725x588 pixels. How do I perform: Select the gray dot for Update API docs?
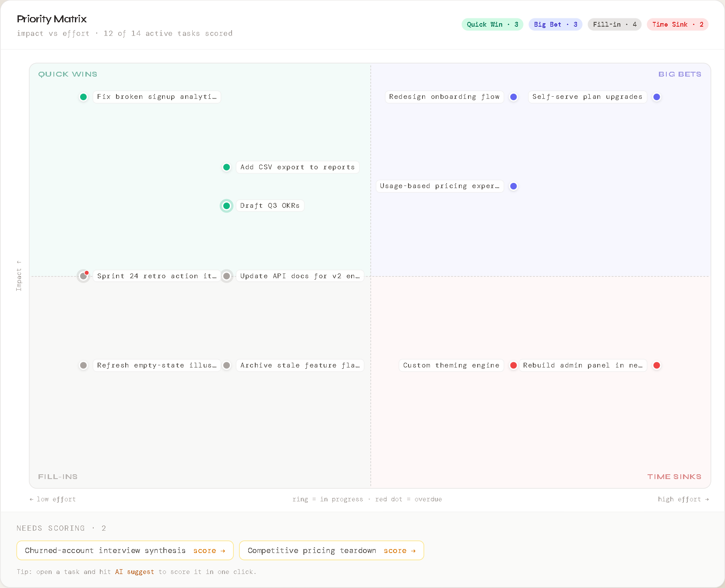tap(226, 276)
